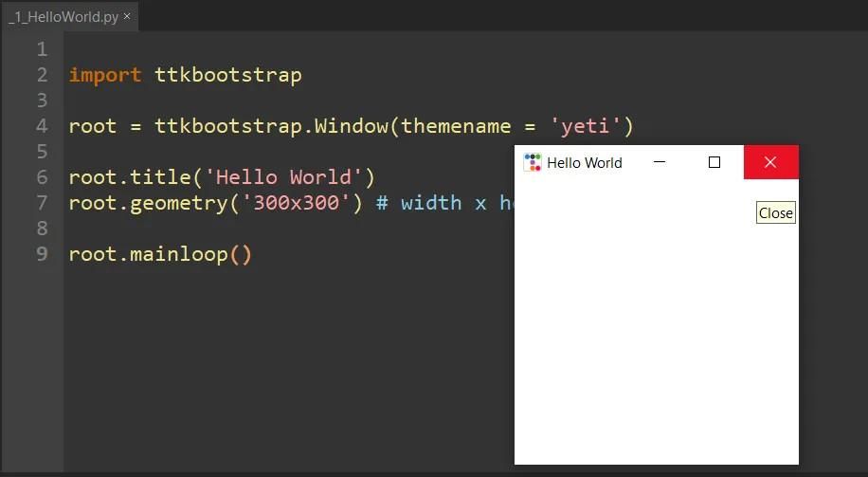Click the white content area of Hello World window
868x477 pixels.
point(657,321)
